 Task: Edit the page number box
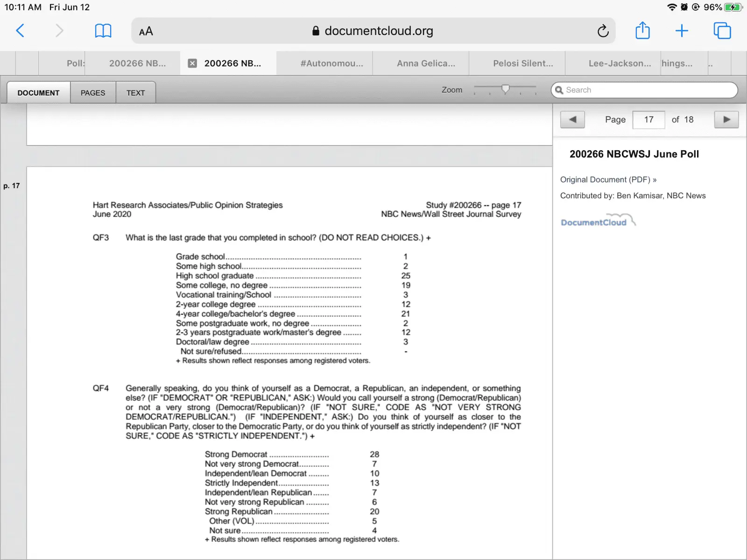(x=648, y=119)
